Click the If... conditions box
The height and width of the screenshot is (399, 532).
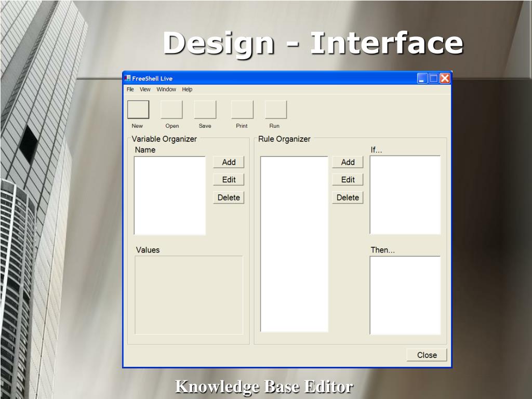(x=405, y=195)
